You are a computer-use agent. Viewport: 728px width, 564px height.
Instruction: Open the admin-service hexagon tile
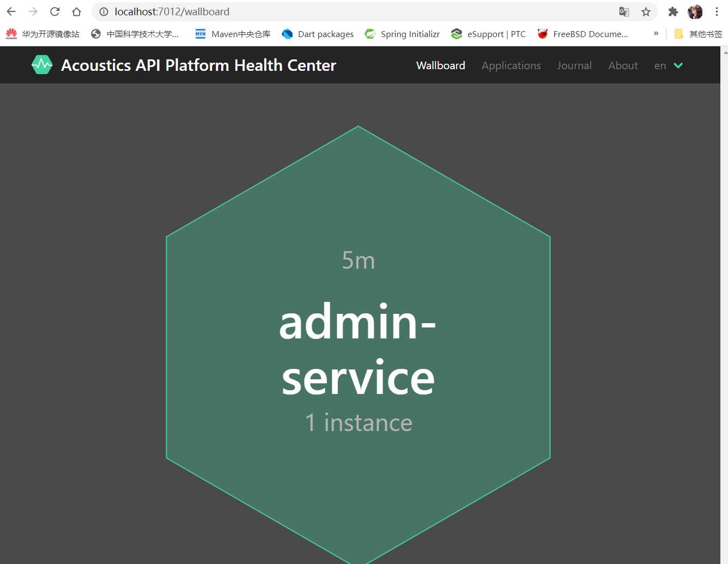click(x=358, y=347)
